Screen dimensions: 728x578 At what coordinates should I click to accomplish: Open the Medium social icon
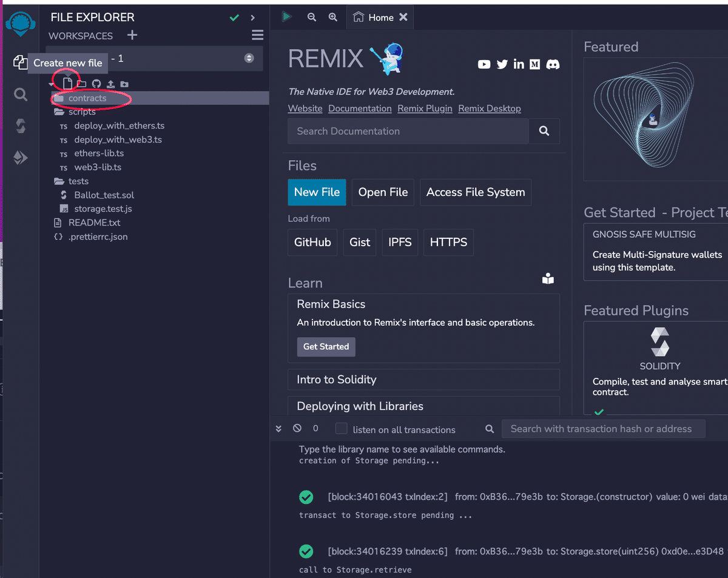[534, 64]
